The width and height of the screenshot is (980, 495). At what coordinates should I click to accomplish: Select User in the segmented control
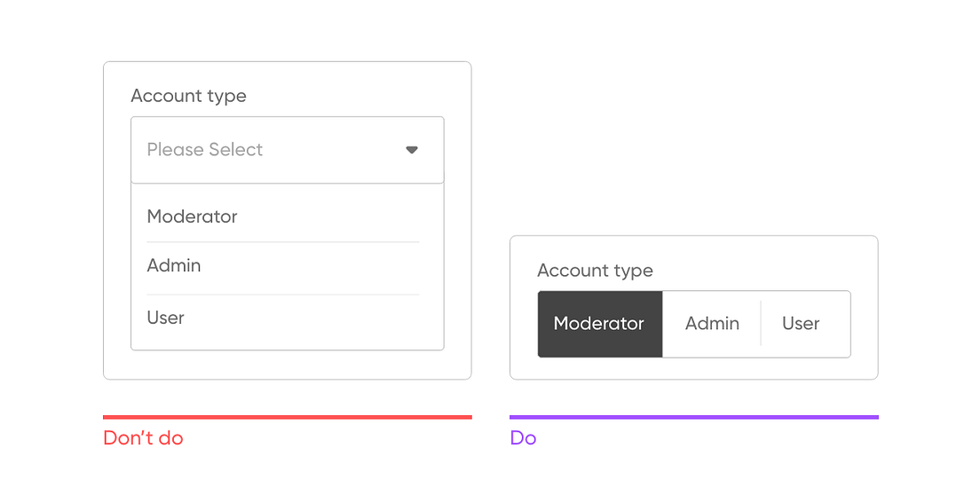[801, 324]
